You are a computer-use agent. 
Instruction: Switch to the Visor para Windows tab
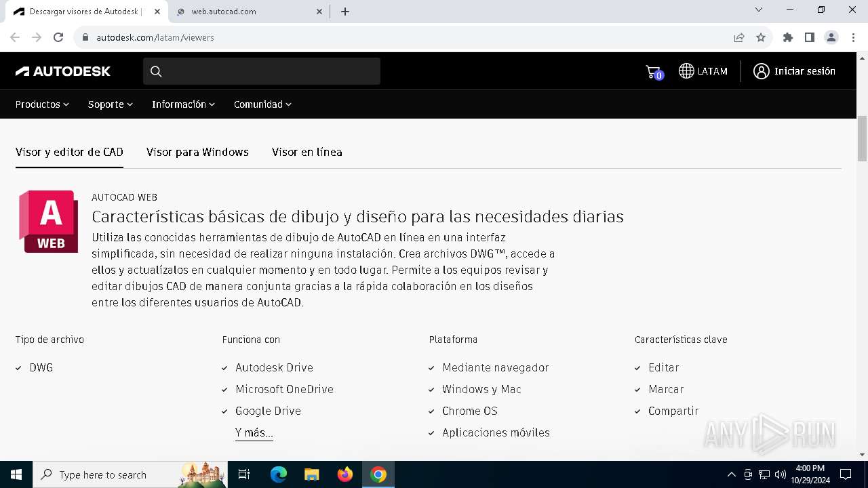click(x=197, y=152)
